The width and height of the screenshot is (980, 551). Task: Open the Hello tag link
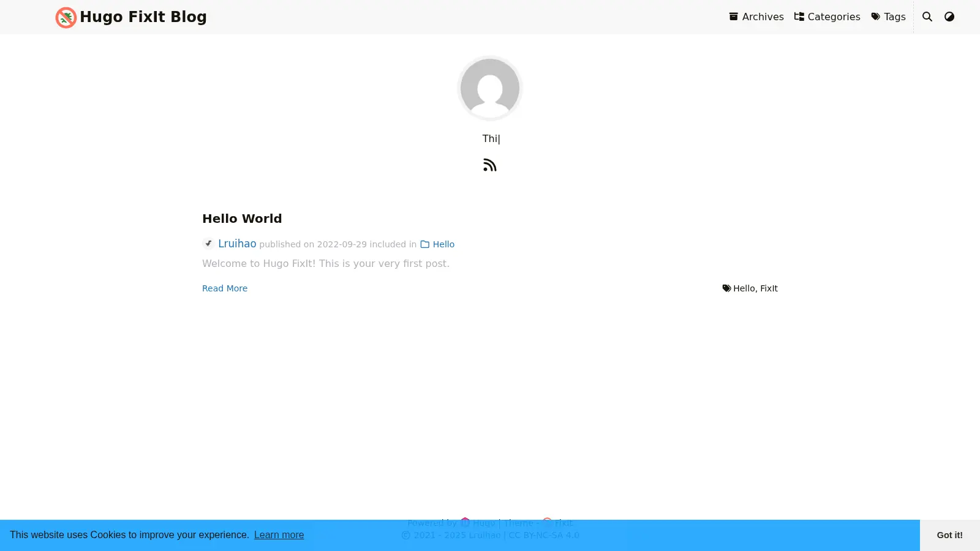tap(744, 288)
